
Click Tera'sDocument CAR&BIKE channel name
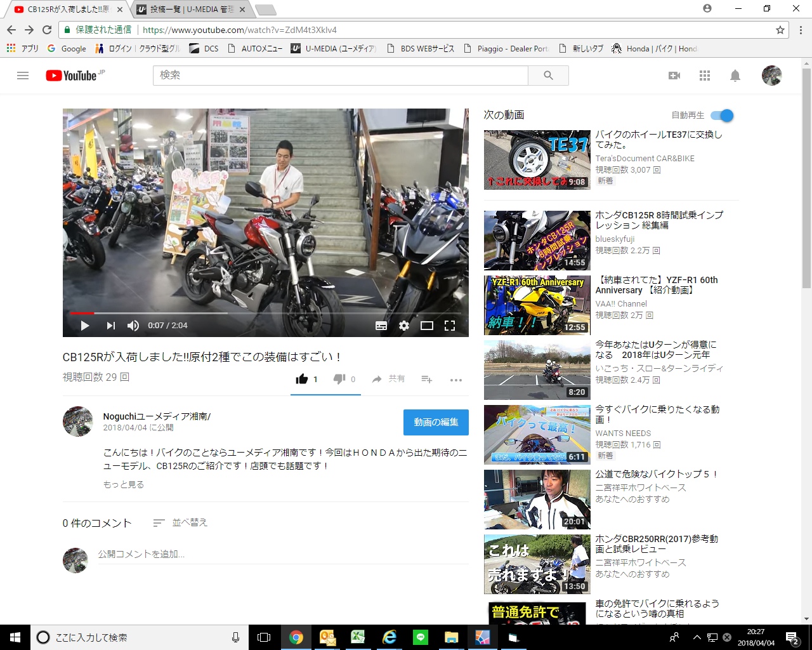(645, 159)
